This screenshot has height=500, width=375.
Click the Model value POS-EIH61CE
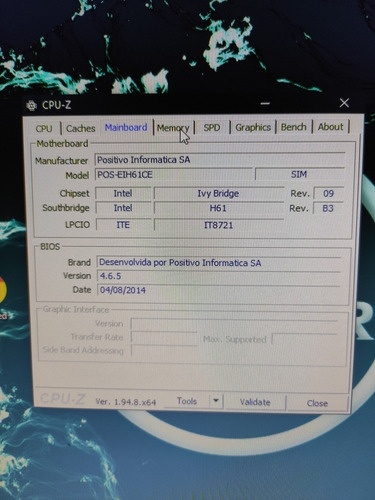174,175
